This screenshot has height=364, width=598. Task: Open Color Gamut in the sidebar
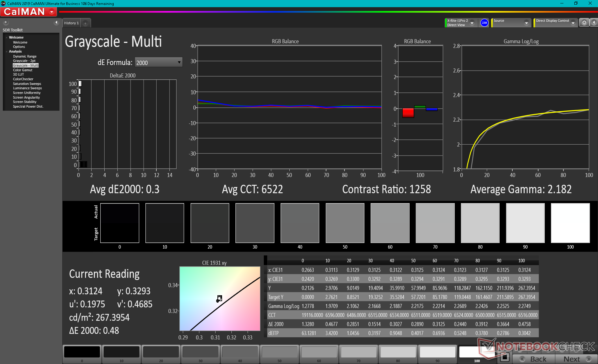(22, 70)
